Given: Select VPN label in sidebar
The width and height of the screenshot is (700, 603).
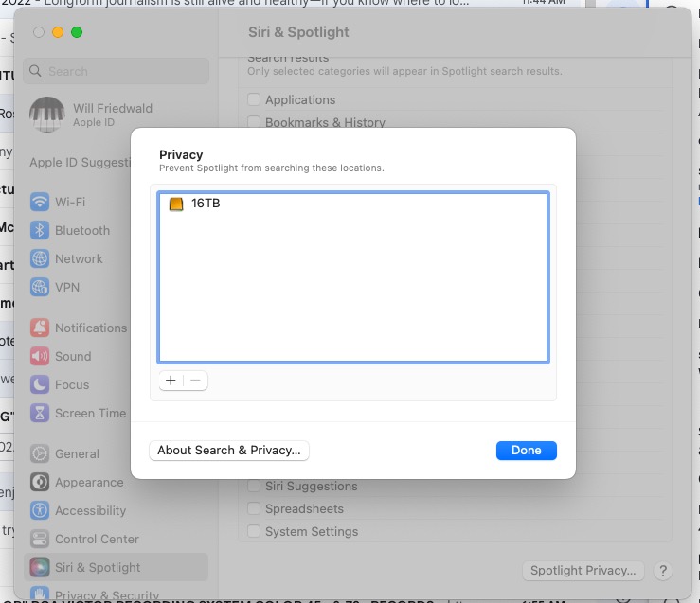Looking at the screenshot, I should [67, 287].
